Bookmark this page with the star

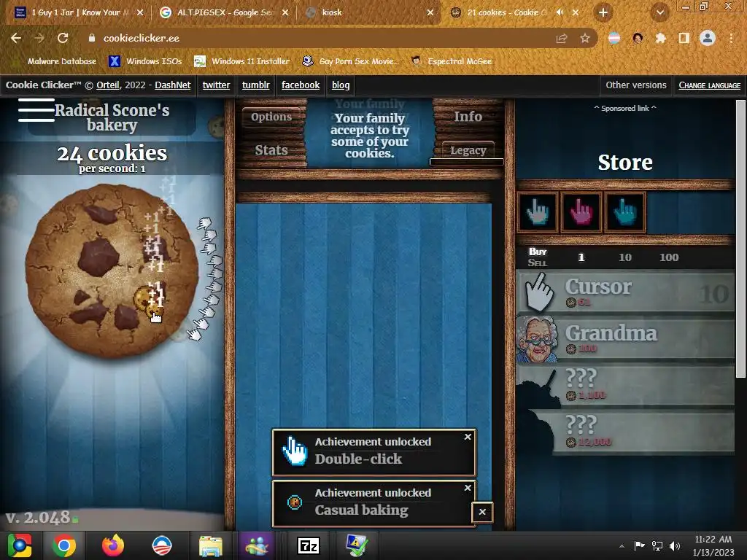[585, 38]
